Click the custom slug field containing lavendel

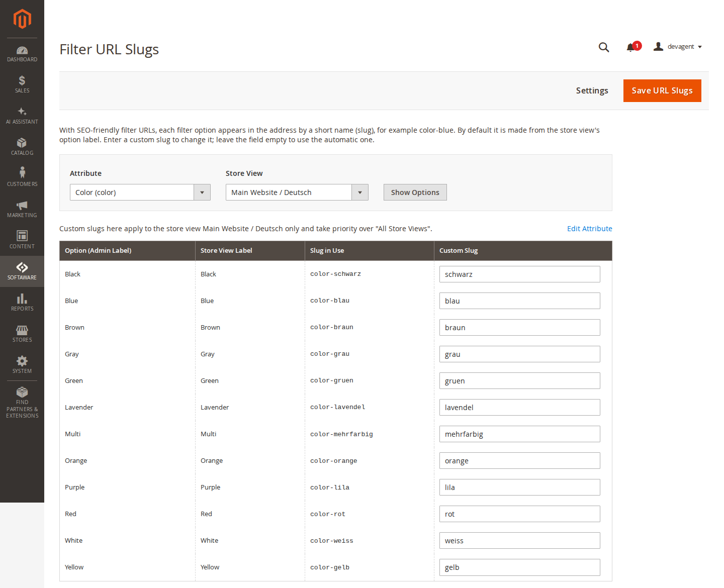point(520,408)
